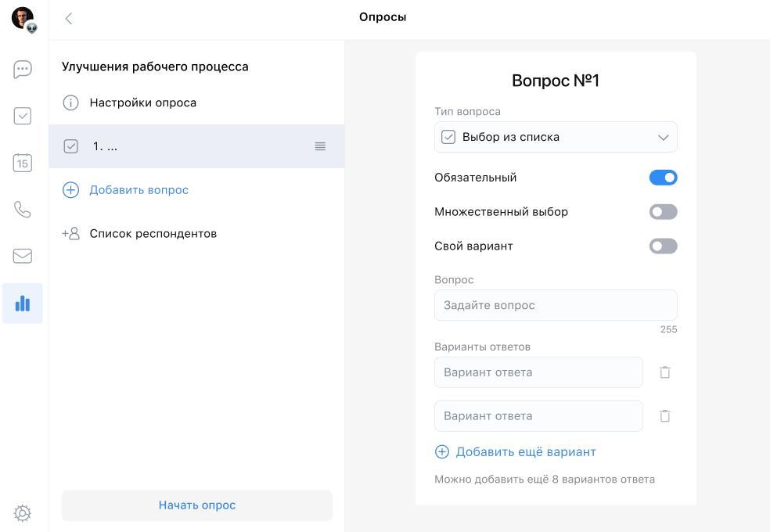Click Добавить ещё вариант link
Screen dimensions: 770x532
coord(525,452)
